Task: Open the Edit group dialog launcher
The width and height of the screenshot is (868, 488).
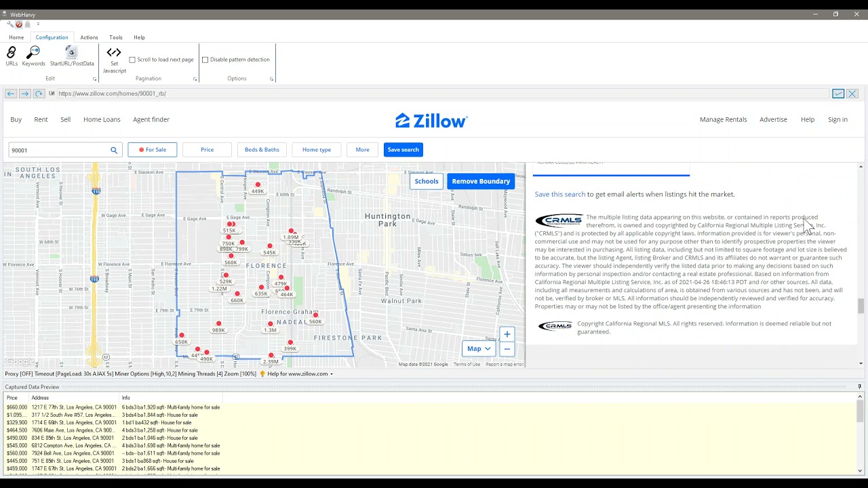Action: click(94, 79)
